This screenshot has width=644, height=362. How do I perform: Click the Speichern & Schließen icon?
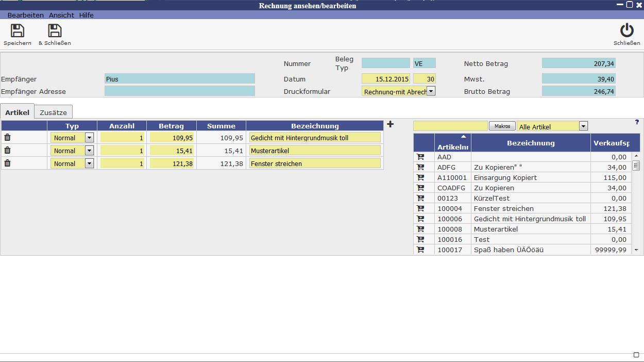coord(55,31)
